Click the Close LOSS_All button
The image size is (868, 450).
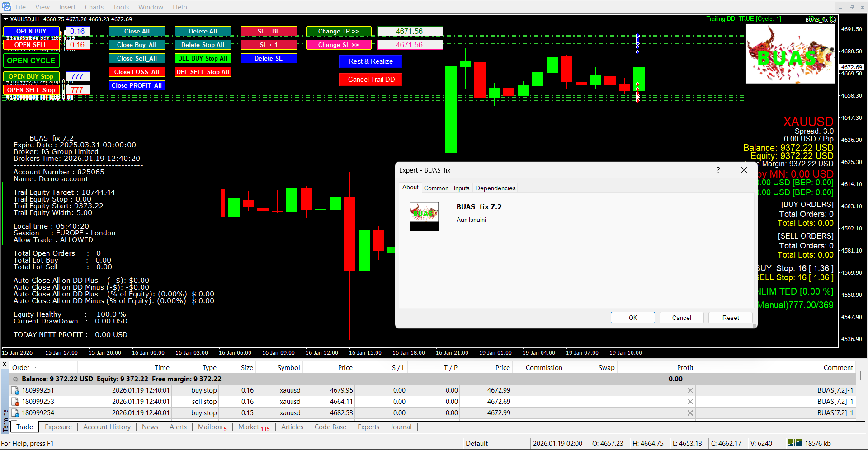[x=137, y=72]
